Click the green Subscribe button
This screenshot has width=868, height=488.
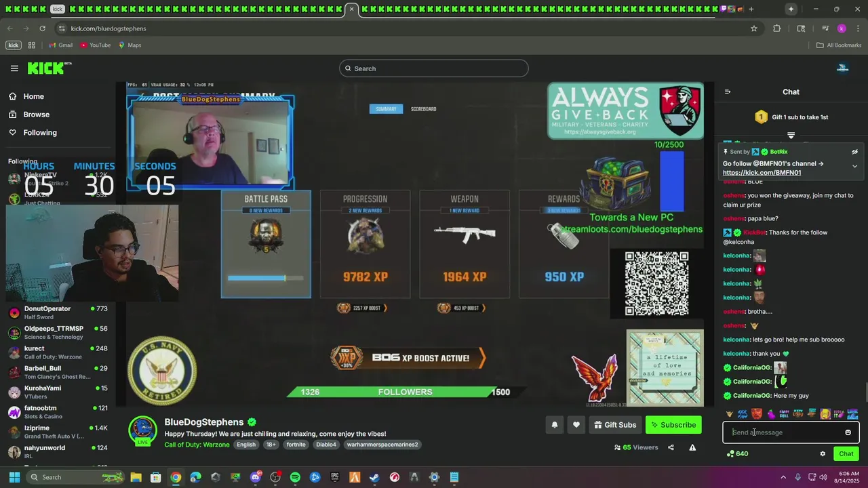pos(673,425)
